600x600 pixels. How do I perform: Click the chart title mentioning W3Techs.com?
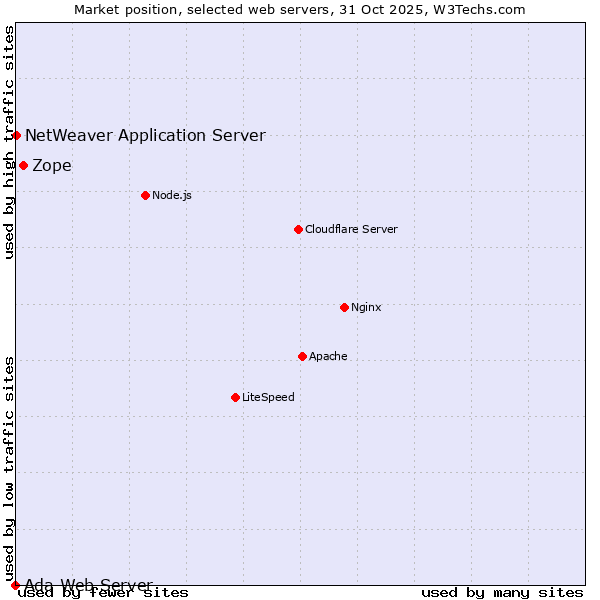point(300,9)
